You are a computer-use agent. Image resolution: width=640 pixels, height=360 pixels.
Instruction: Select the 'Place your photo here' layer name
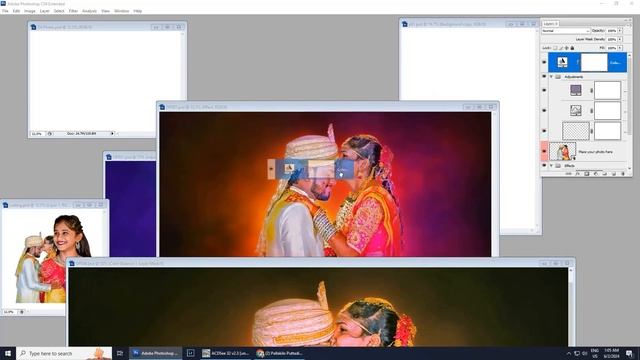[x=595, y=152]
